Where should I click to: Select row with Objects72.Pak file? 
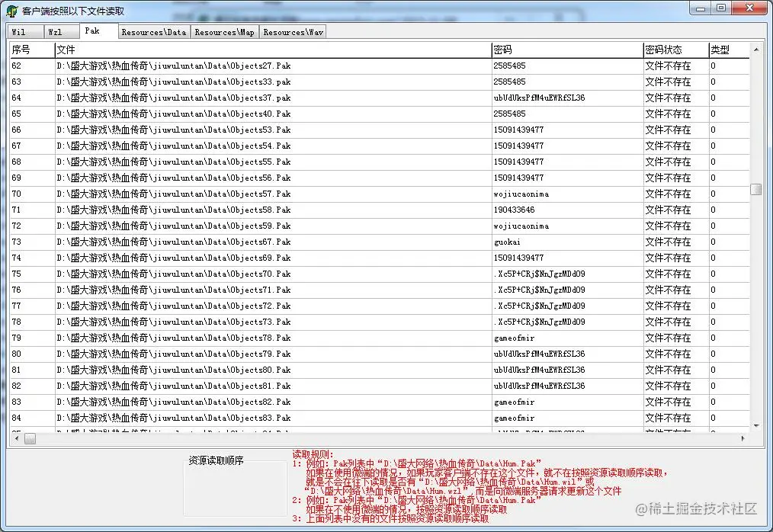[x=380, y=306]
